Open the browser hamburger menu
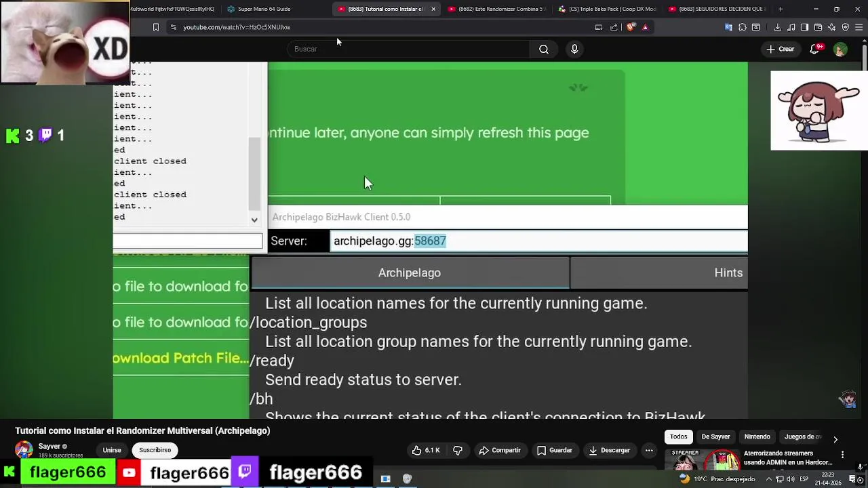The height and width of the screenshot is (488, 868). click(x=859, y=27)
